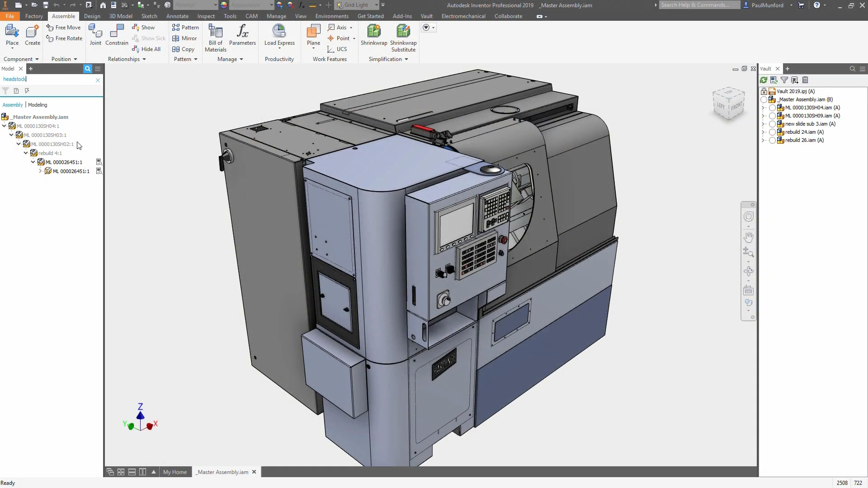Click the Pattern component button
Viewport: 868px width, 488px height.
tap(185, 28)
